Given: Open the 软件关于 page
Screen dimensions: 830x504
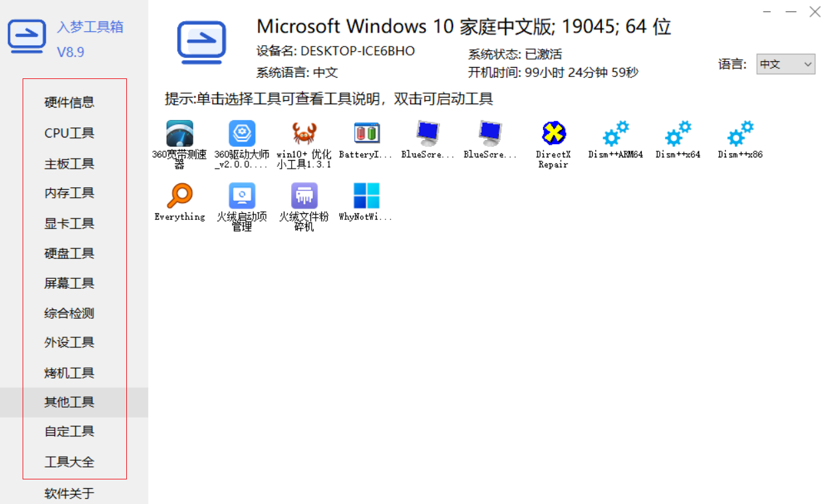Looking at the screenshot, I should coord(69,494).
